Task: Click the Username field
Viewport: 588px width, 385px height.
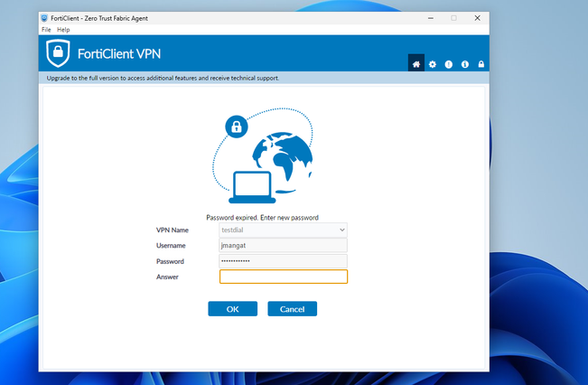Action: pyautogui.click(x=283, y=246)
